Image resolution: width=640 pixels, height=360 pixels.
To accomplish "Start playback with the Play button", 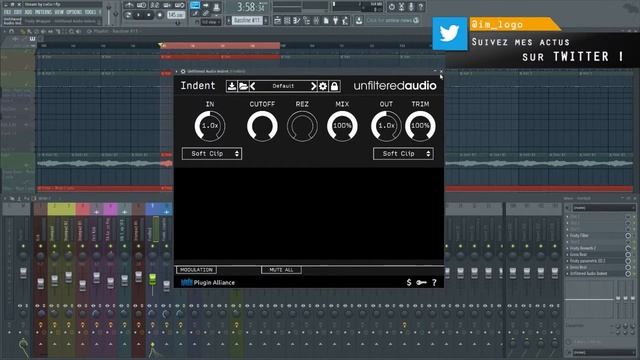I will pos(138,15).
